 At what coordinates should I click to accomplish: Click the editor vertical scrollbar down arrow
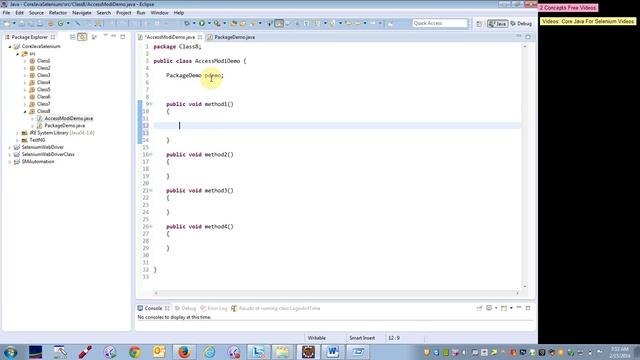[x=525, y=287]
